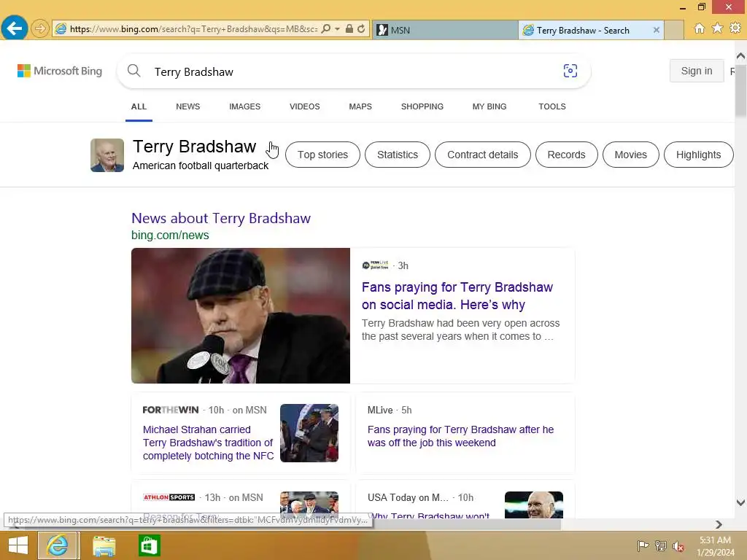
Task: Click Terry Bradshaw profile thumbnail
Action: tap(107, 155)
